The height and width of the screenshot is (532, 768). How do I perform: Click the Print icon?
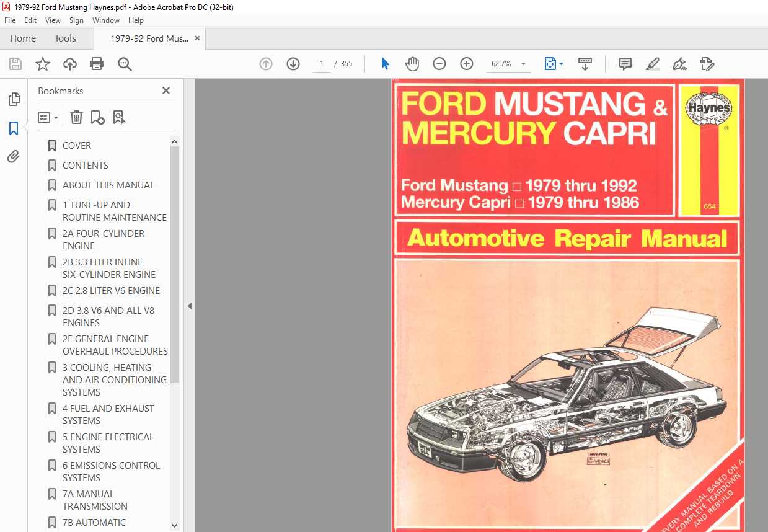pos(97,64)
